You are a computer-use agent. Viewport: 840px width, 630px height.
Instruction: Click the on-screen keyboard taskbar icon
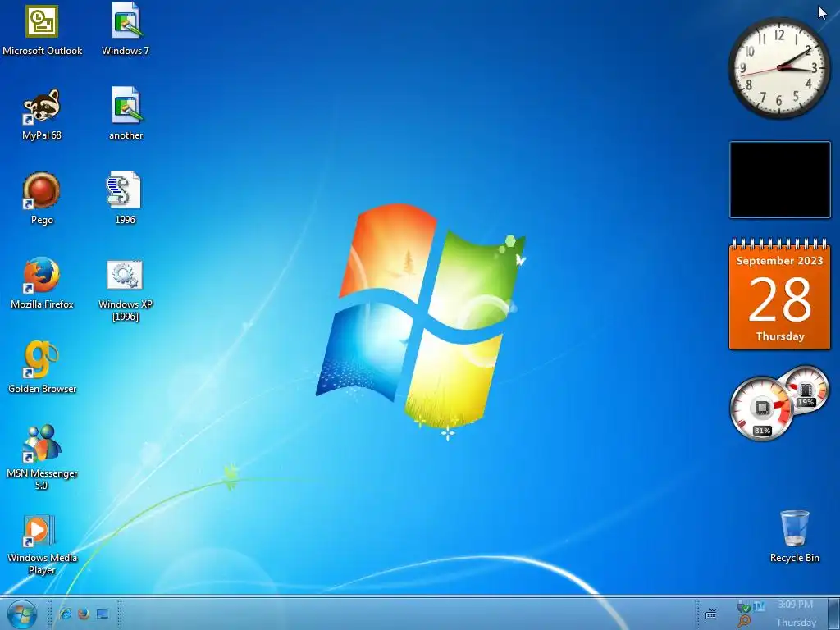coord(711,614)
